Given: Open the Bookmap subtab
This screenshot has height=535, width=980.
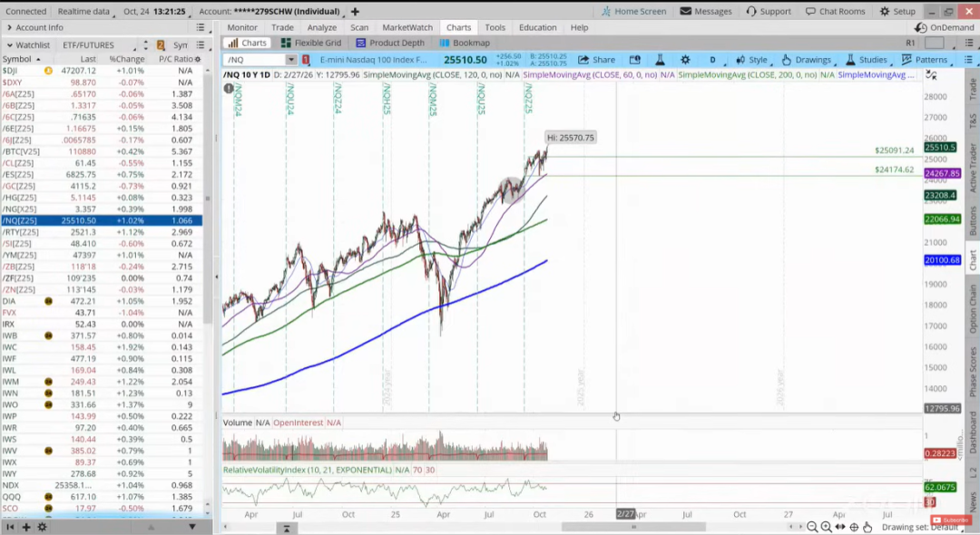Looking at the screenshot, I should tap(465, 44).
